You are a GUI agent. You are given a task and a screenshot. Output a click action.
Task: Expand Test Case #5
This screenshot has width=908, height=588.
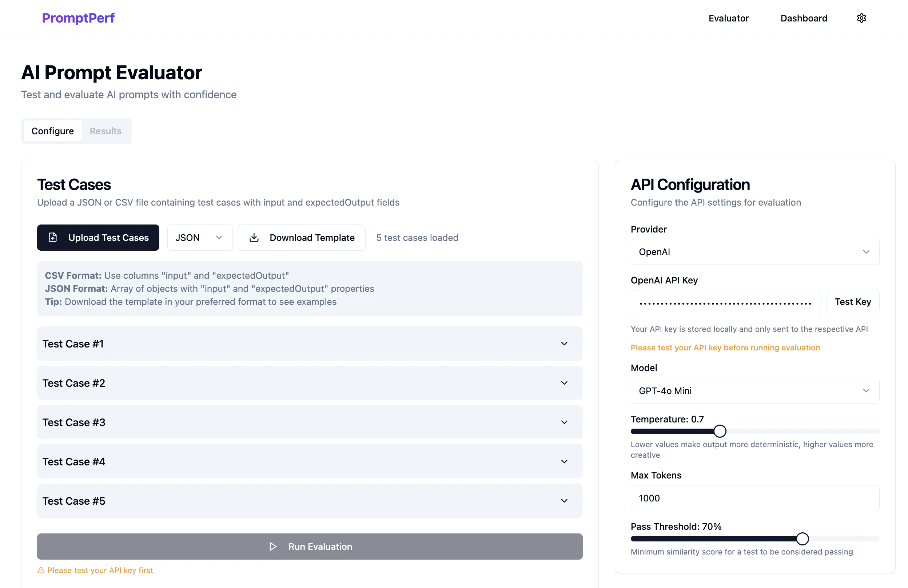pyautogui.click(x=310, y=501)
